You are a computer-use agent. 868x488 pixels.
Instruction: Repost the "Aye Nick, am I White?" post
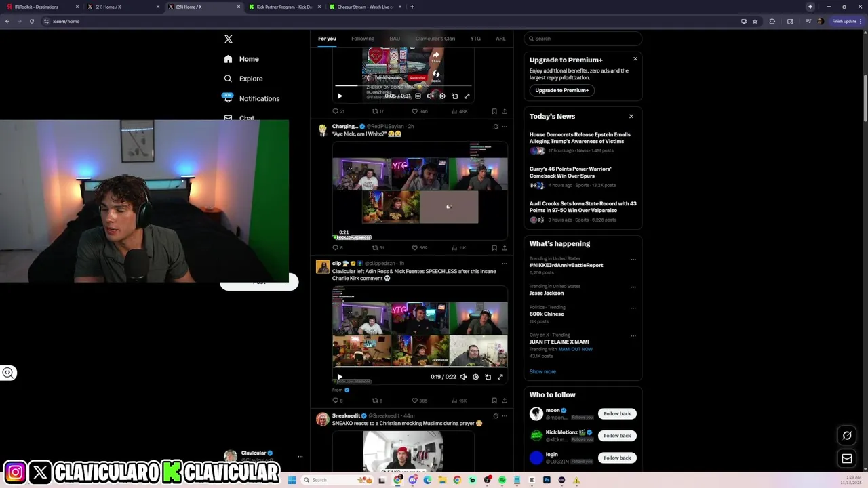coord(378,248)
